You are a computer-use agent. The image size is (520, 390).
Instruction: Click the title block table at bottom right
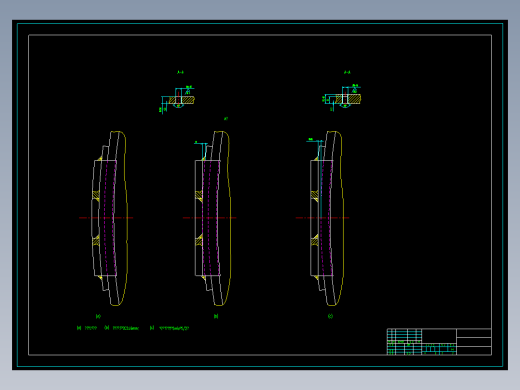coord(439,342)
